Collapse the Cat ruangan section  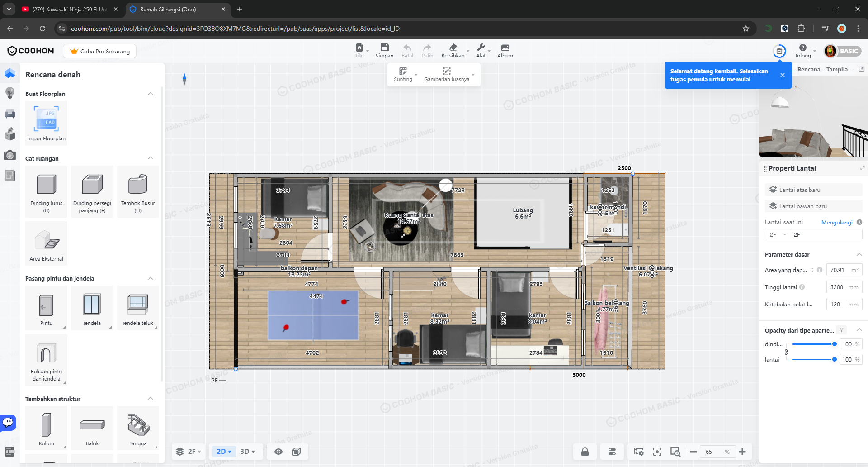click(151, 158)
